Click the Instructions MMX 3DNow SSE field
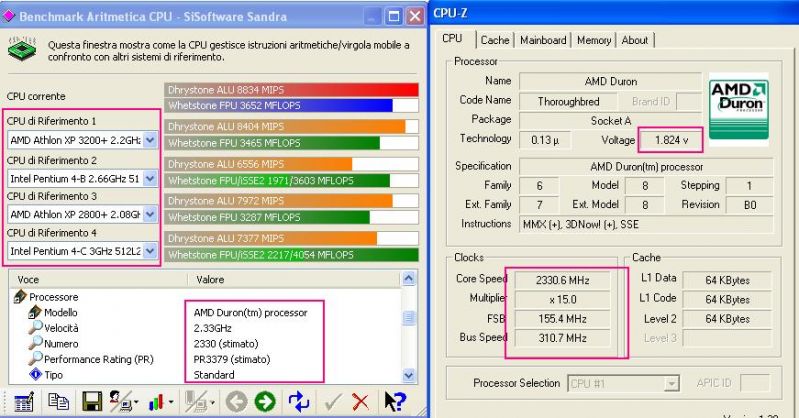 pyautogui.click(x=646, y=224)
